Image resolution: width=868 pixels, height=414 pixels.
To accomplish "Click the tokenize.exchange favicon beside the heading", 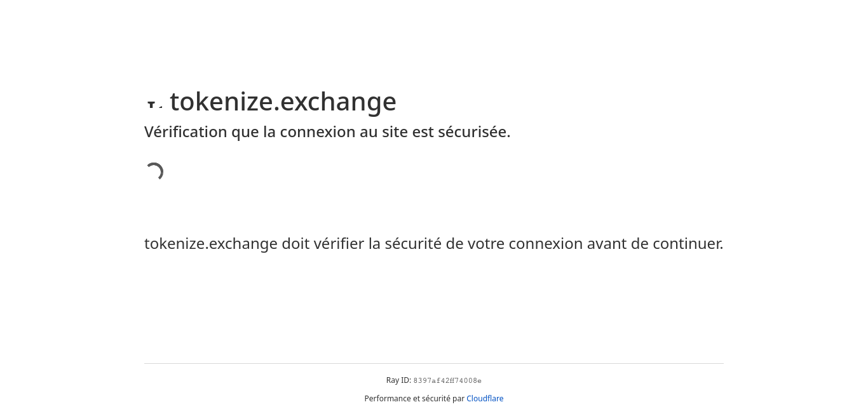I will click(154, 103).
